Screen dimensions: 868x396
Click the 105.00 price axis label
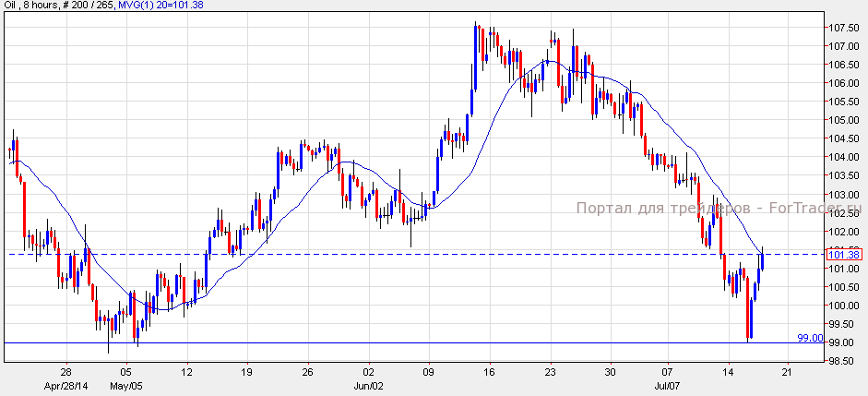(843, 120)
